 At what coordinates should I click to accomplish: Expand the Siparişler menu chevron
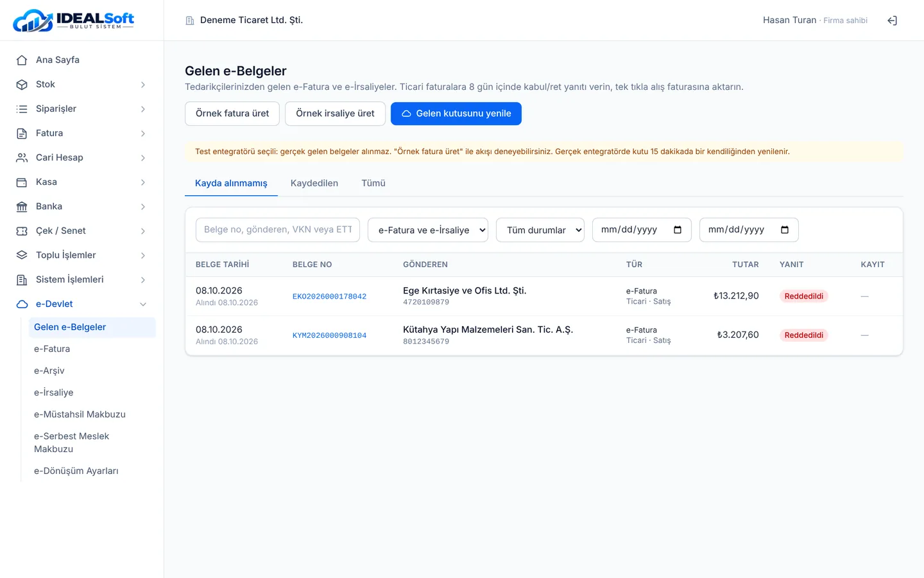click(143, 109)
